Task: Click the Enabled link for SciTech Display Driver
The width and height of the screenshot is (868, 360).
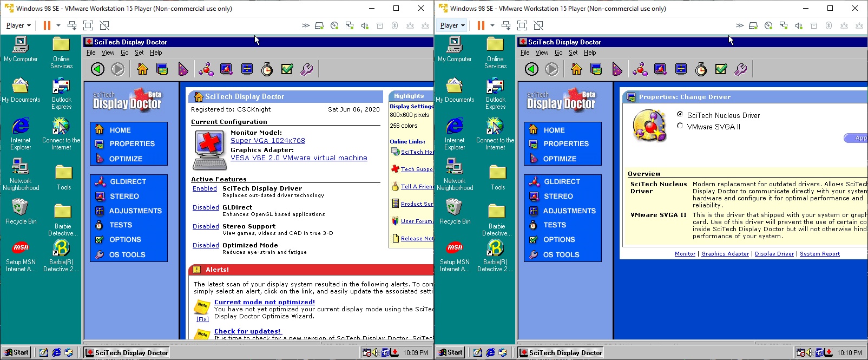Action: pos(205,188)
